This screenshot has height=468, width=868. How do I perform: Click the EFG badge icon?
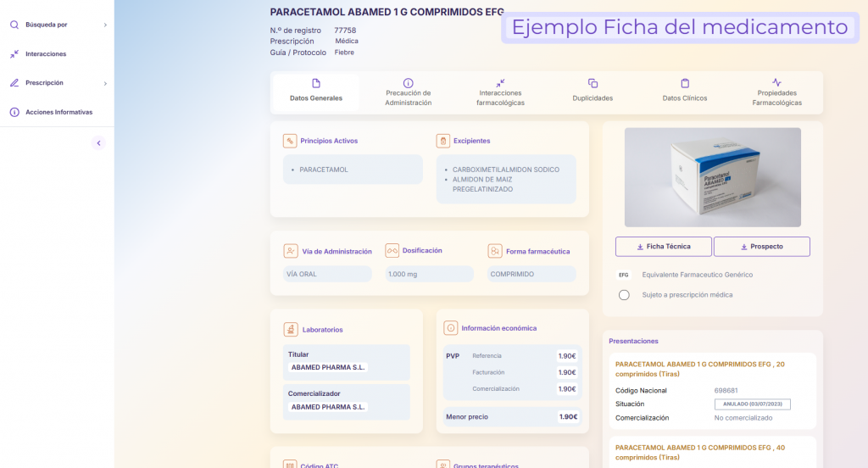coord(624,275)
